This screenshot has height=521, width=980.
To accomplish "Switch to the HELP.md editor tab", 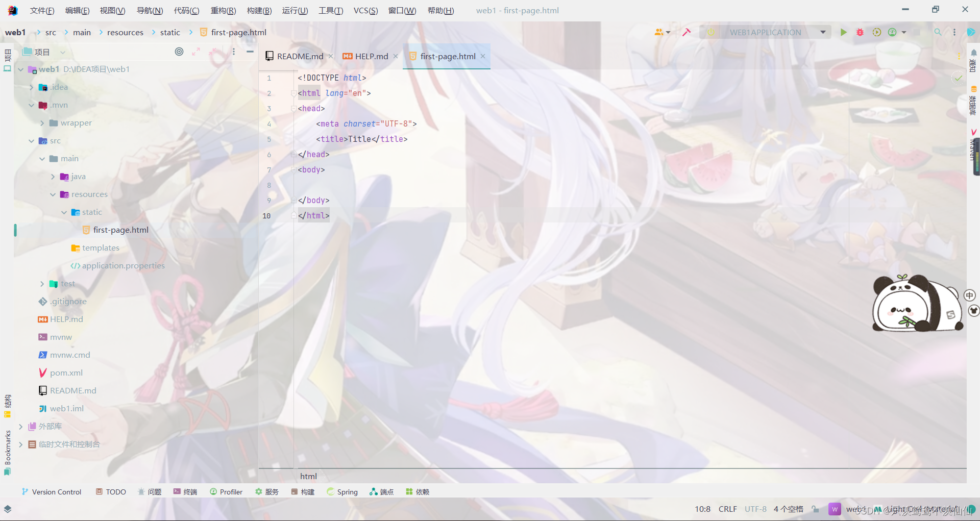I will pos(371,56).
